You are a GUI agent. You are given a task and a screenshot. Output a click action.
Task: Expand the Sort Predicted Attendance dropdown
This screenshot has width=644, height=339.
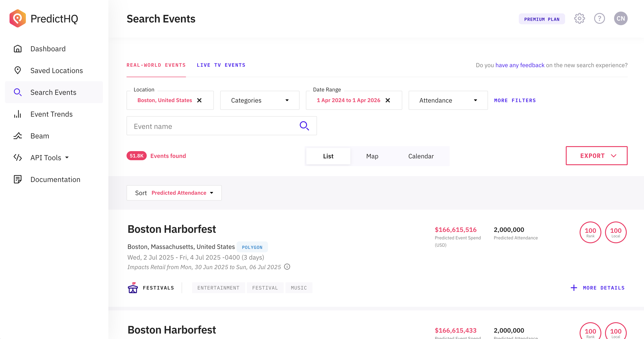click(x=174, y=193)
